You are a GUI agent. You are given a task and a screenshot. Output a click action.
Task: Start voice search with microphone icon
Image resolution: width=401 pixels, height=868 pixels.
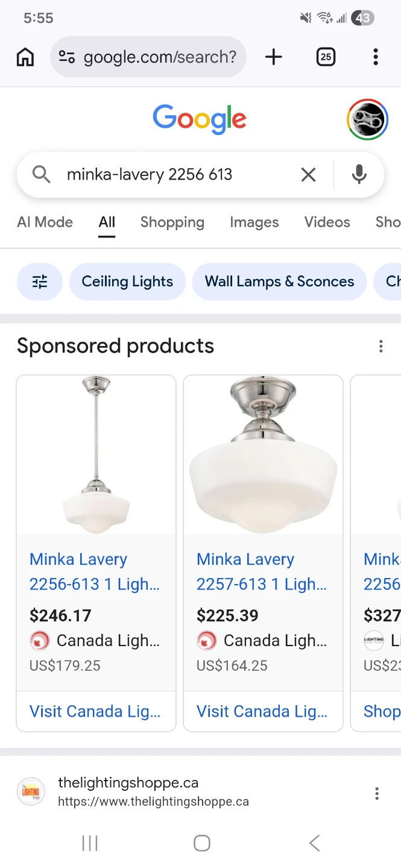click(x=359, y=175)
